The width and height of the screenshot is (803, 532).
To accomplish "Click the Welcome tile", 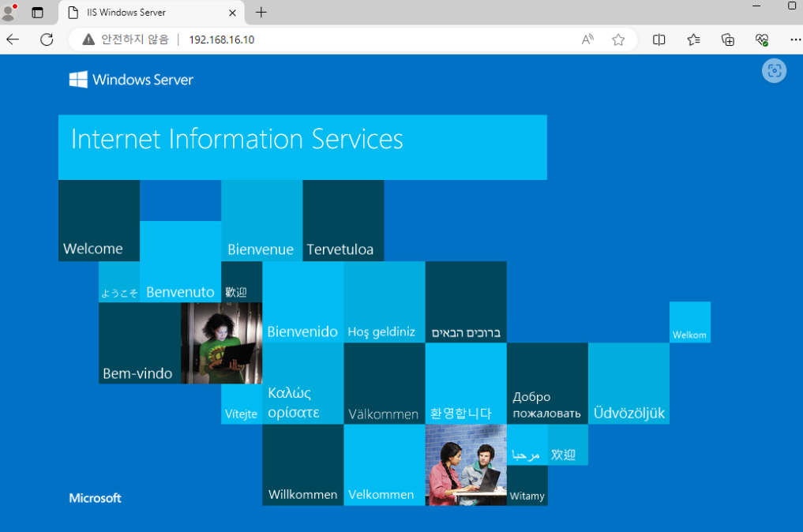I will (99, 220).
